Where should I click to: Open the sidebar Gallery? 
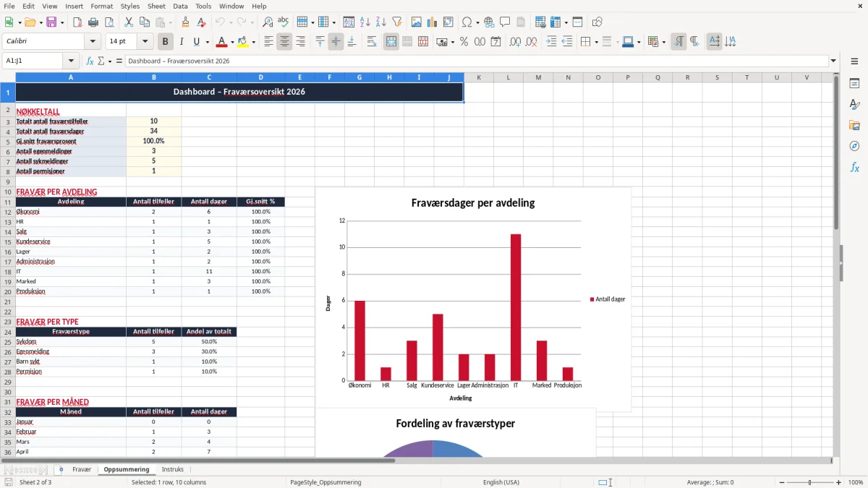point(854,126)
